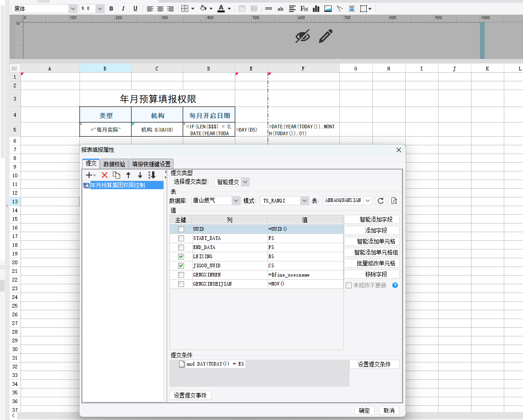523x420 pixels.
Task: Cancel dialog with 取消 button
Action: pyautogui.click(x=389, y=411)
